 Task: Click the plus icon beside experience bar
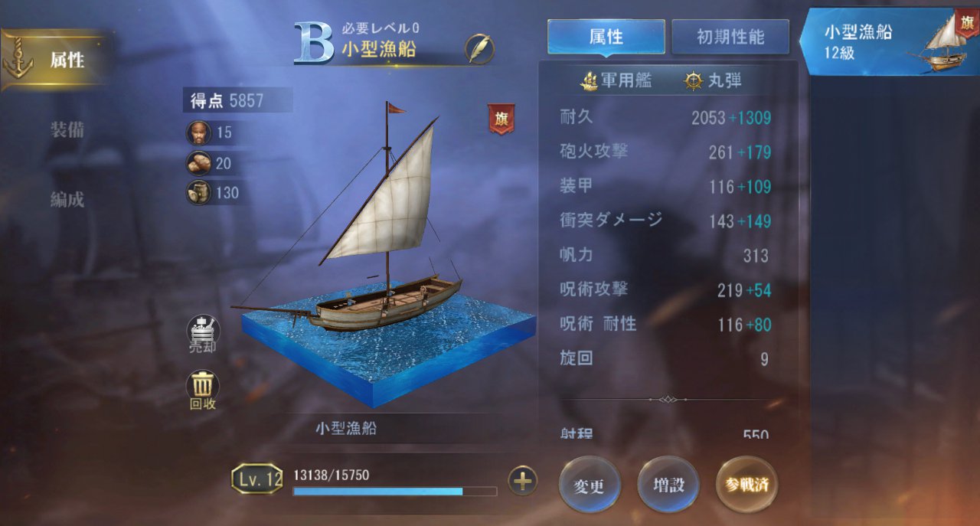coord(523,481)
